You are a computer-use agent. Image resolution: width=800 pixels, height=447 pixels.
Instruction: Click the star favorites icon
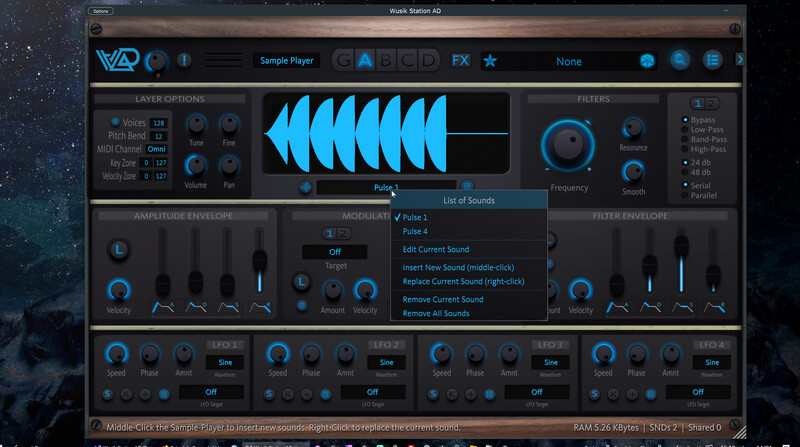(490, 61)
